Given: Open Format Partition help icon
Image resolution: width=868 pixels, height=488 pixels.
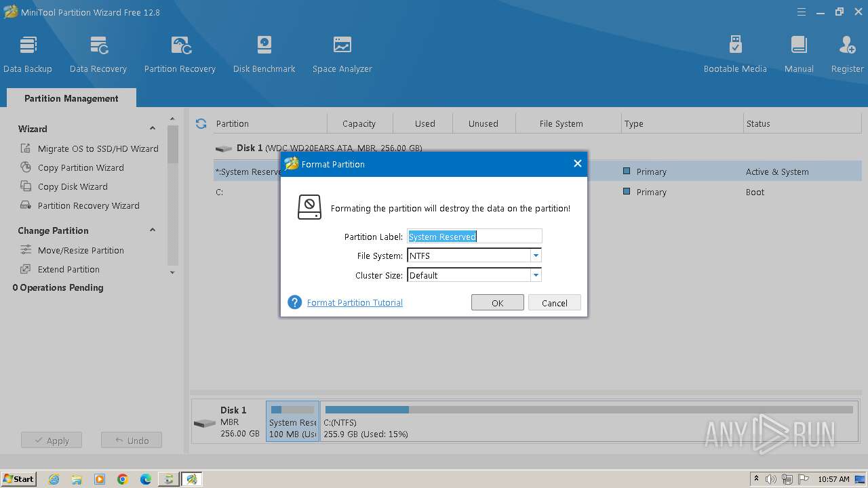Looking at the screenshot, I should pos(294,302).
